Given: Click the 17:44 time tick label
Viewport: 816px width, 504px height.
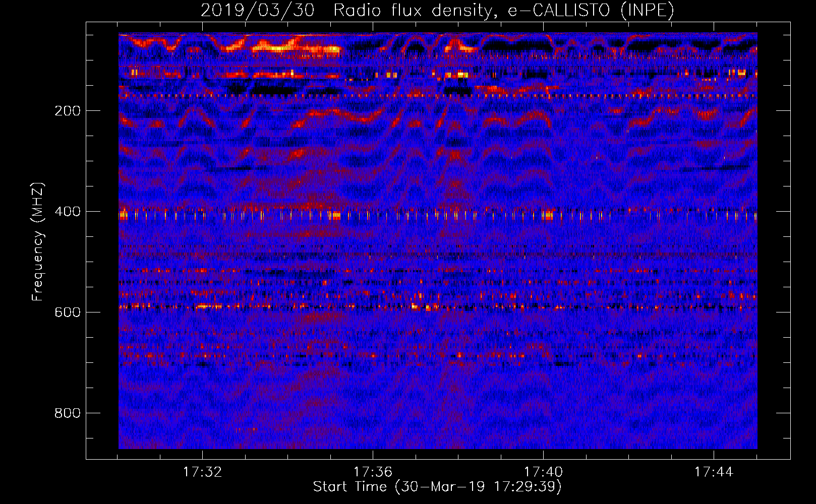Looking at the screenshot, I should click(x=714, y=472).
